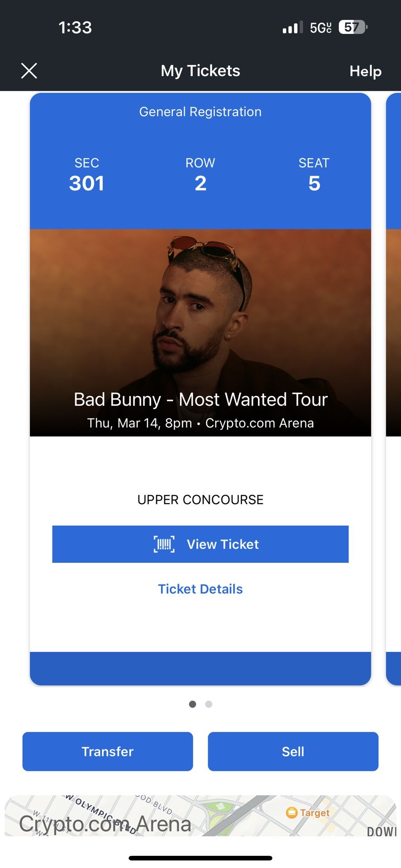Tap the cellular signal bars icon
This screenshot has height=868, width=401.
click(x=291, y=27)
